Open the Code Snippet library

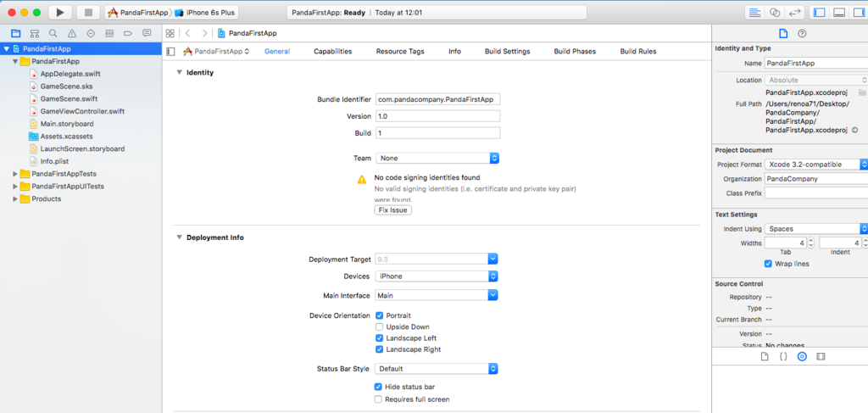783,357
